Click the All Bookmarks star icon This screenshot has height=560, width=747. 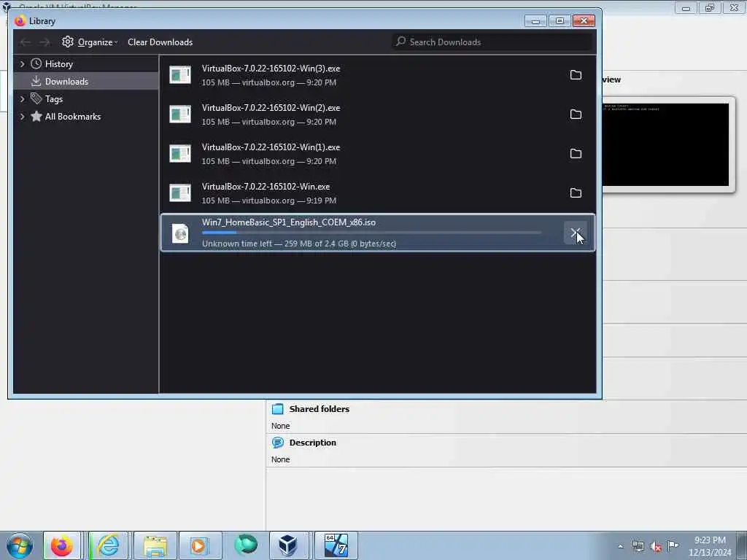click(x=36, y=116)
